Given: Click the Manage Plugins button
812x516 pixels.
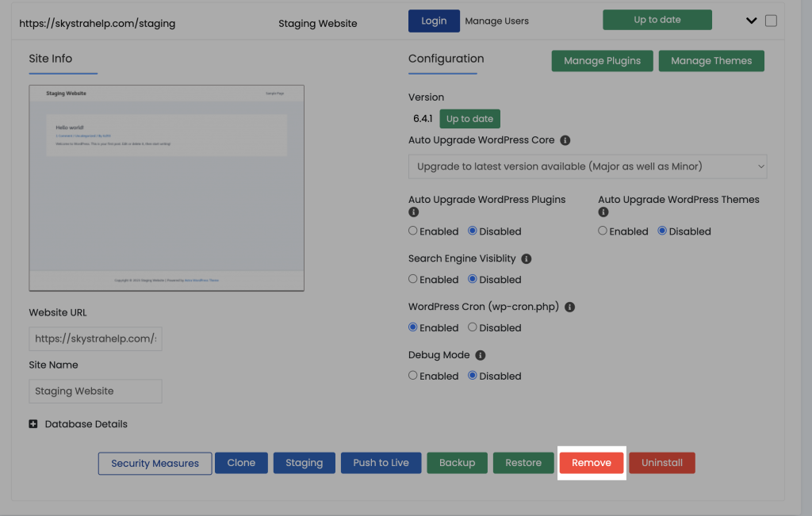Looking at the screenshot, I should pos(602,61).
